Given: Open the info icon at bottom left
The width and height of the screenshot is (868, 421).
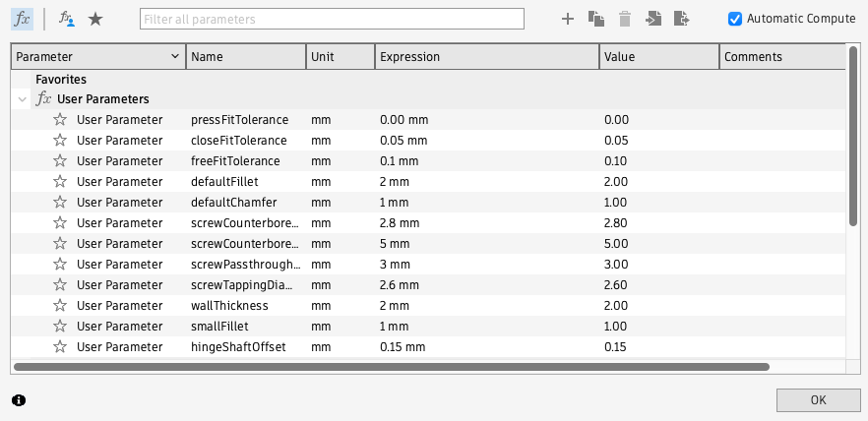Looking at the screenshot, I should [x=19, y=400].
